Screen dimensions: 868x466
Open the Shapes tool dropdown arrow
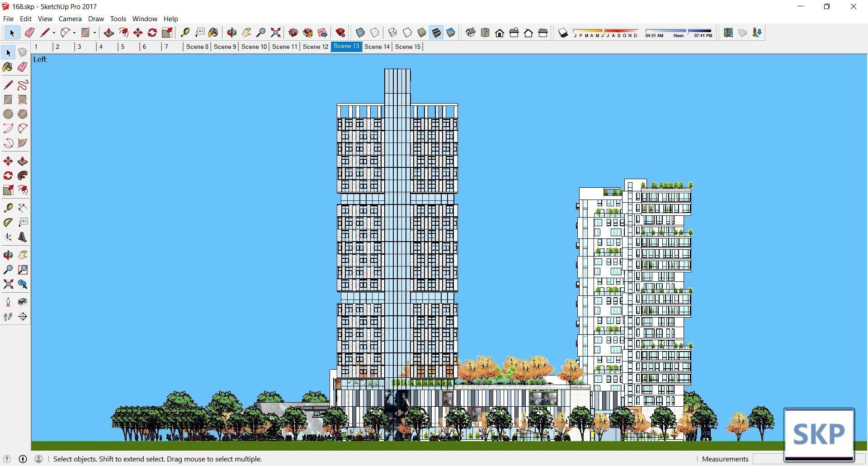click(x=94, y=33)
